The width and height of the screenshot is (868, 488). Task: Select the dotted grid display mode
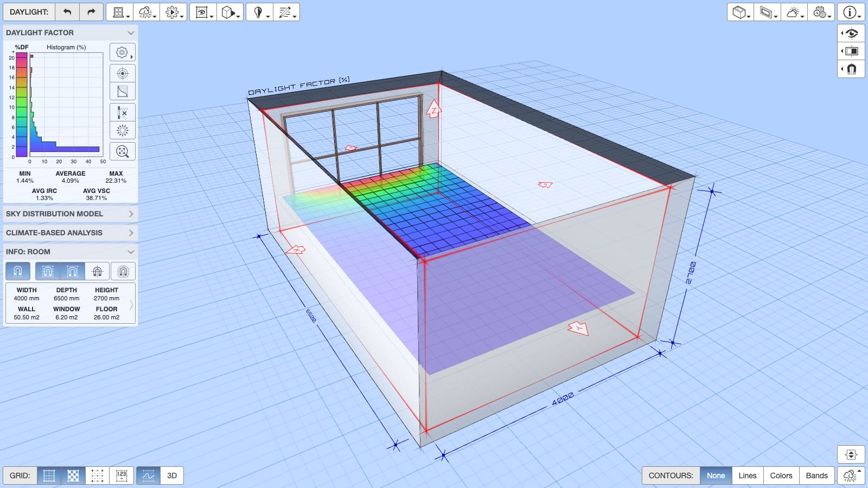pyautogui.click(x=97, y=476)
